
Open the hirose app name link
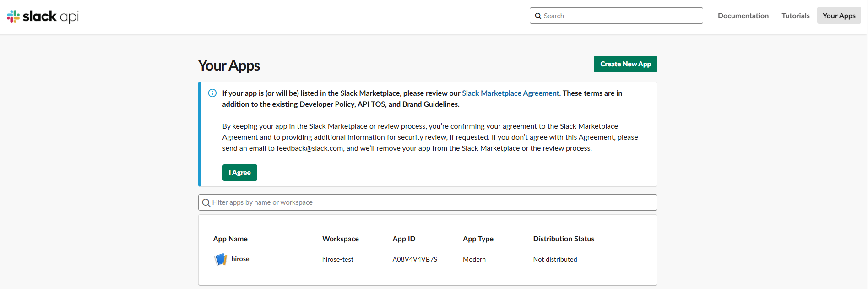click(x=240, y=259)
